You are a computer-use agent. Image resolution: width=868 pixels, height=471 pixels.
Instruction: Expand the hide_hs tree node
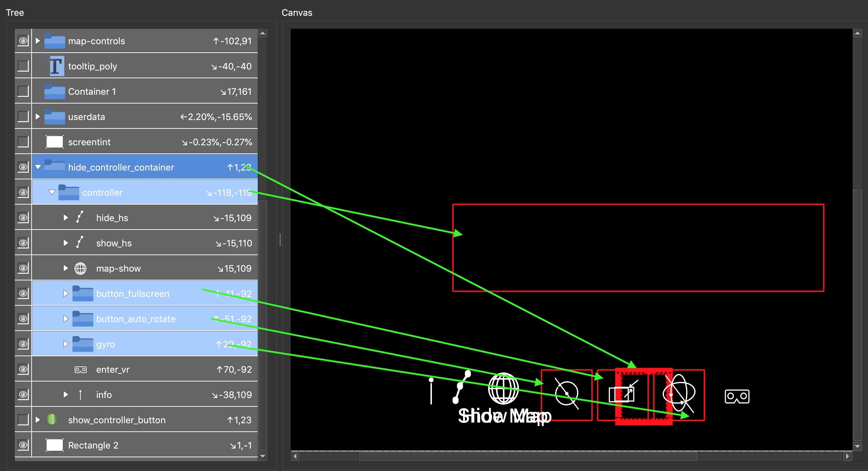coord(66,218)
